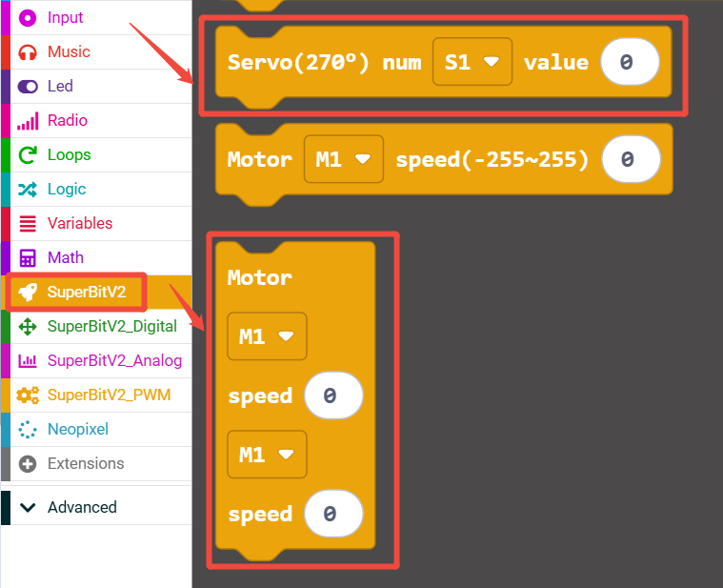Open the Neopixel category
This screenshot has width=723, height=588.
[96, 430]
